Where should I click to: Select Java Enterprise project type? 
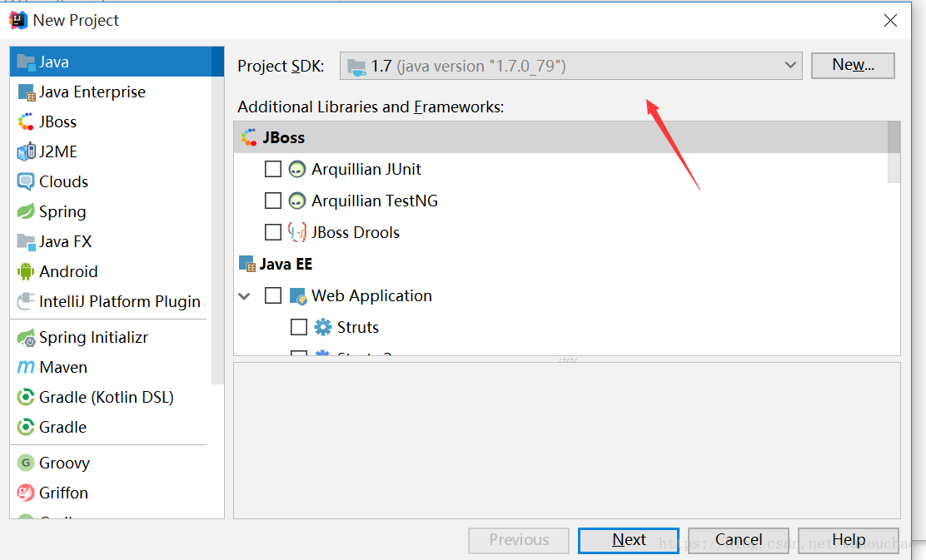pyautogui.click(x=111, y=92)
